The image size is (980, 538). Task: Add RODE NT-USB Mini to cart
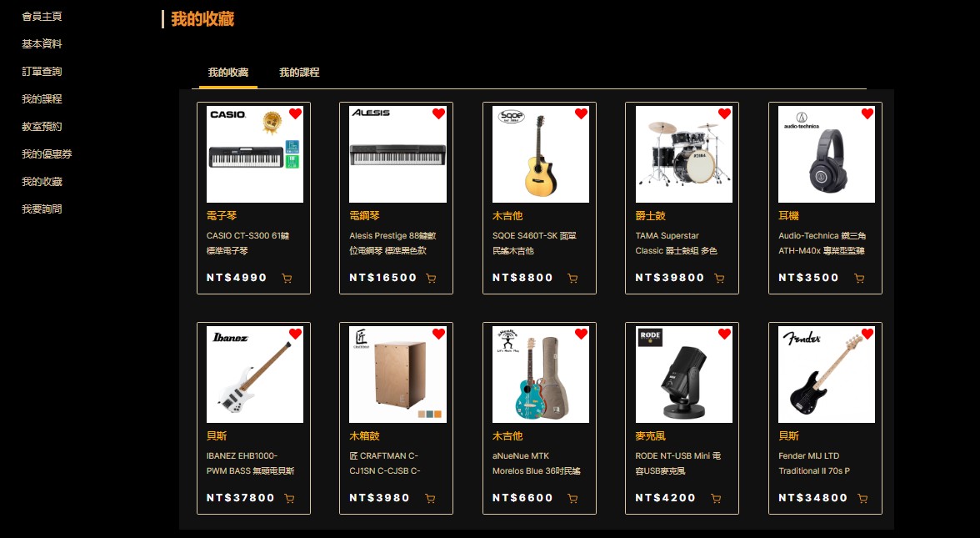pos(717,499)
